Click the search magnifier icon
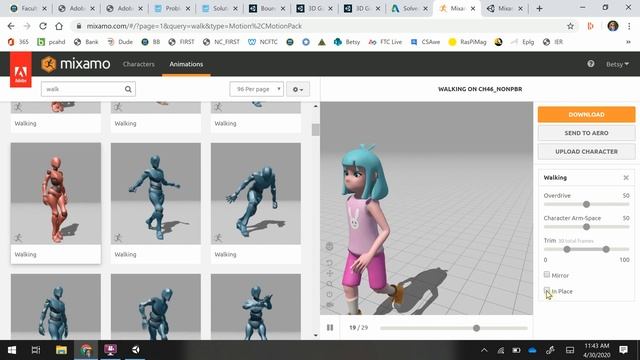The image size is (640, 360). click(x=128, y=89)
